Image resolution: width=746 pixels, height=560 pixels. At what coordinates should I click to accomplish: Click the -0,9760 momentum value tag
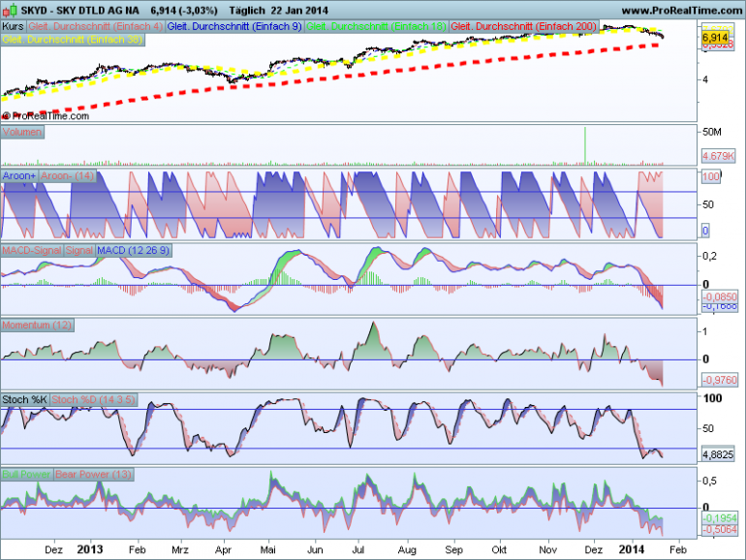tap(720, 380)
